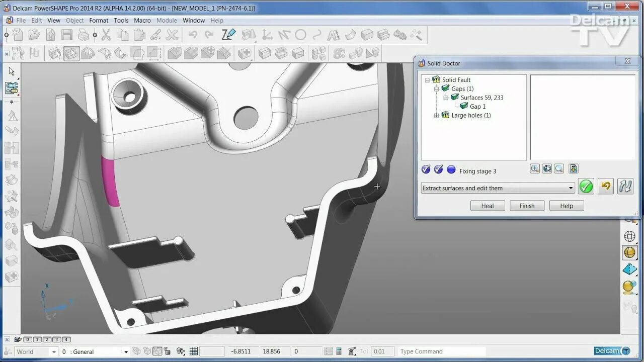
Task: Click the Print icon
Action: (x=84, y=35)
